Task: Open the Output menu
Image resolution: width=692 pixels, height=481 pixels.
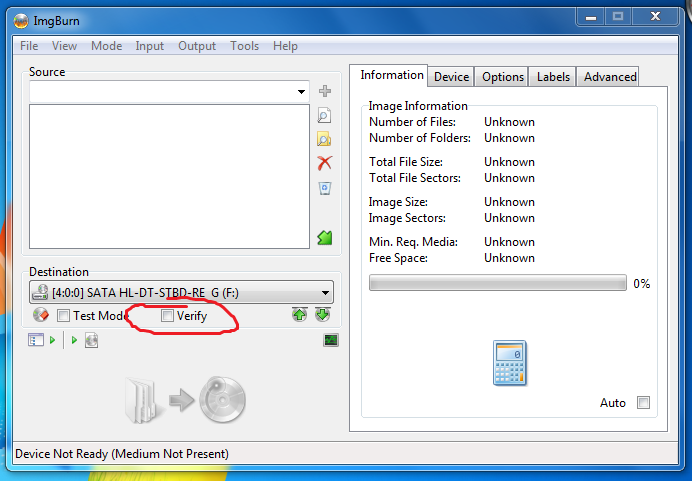Action: click(197, 46)
